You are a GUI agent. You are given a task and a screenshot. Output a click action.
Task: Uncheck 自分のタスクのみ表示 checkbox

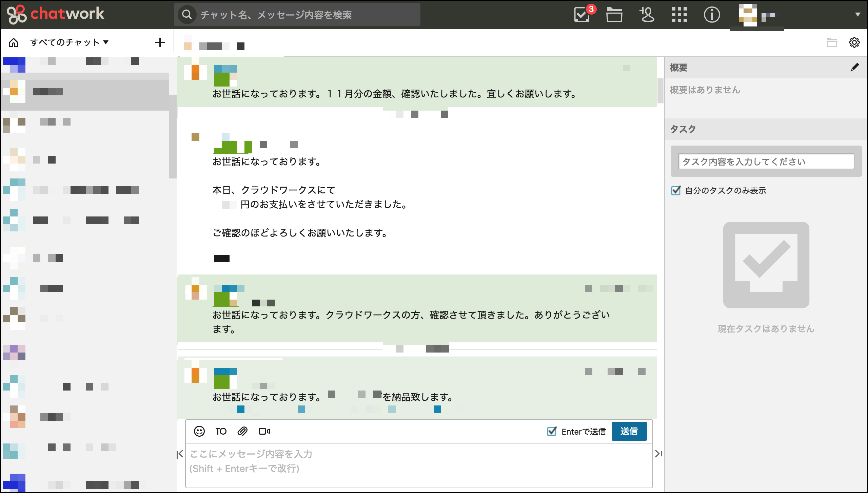pyautogui.click(x=676, y=190)
